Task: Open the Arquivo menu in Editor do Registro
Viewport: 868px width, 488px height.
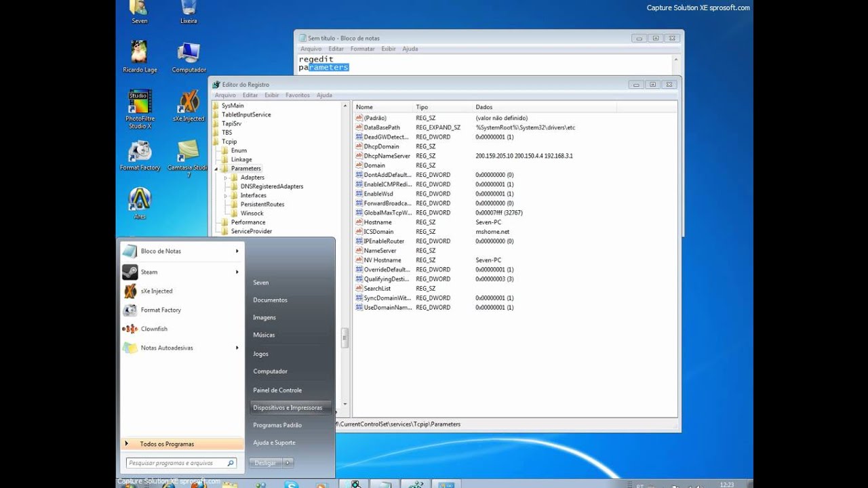Action: pyautogui.click(x=225, y=96)
